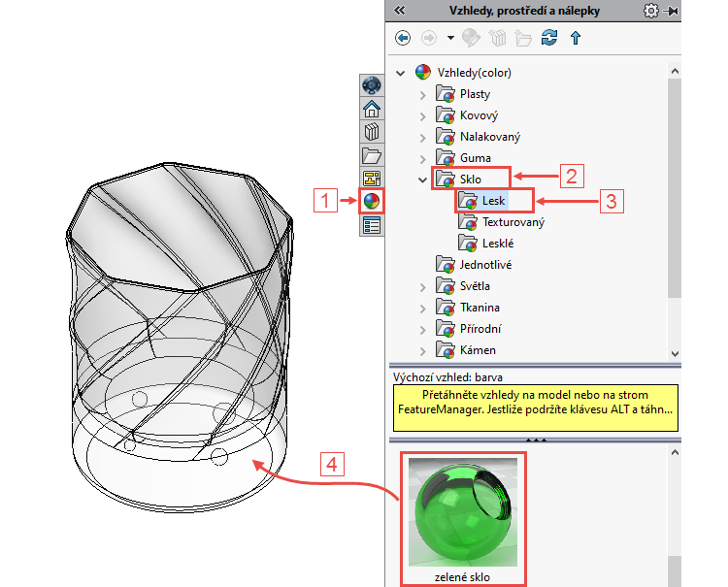Expand the Přírodní folder

422,330
